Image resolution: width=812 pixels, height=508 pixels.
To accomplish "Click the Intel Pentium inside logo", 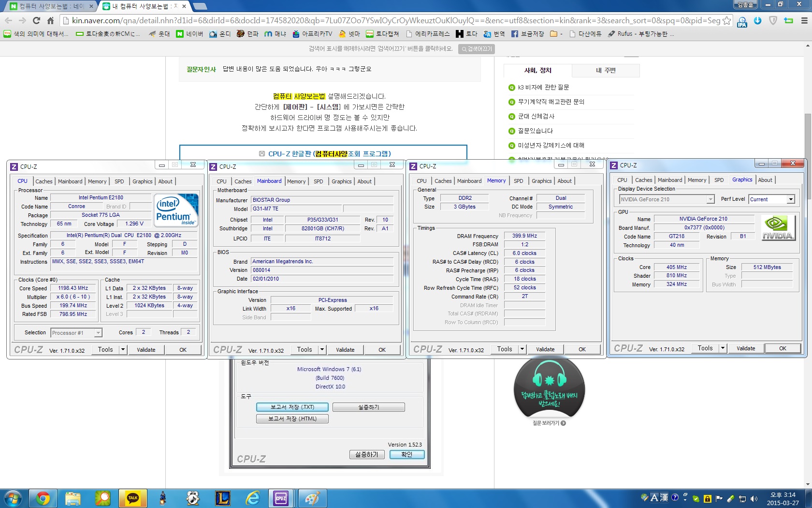I will 176,210.
